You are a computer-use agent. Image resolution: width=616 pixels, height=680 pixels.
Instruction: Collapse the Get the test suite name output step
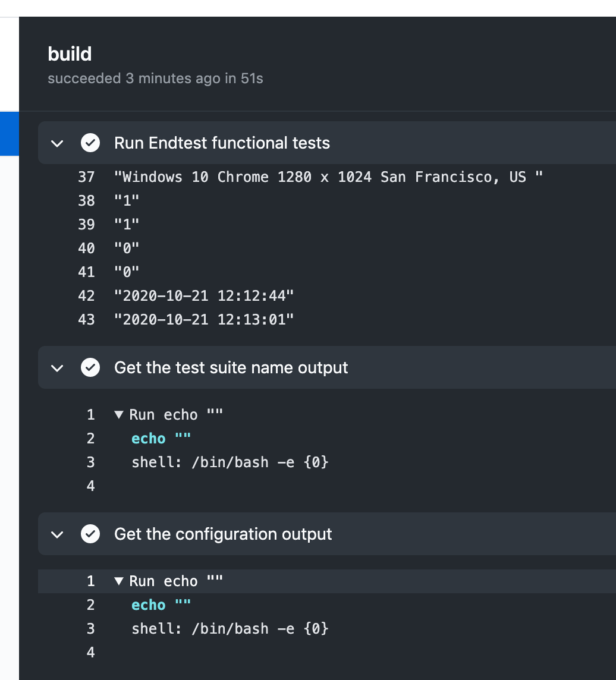pyautogui.click(x=57, y=367)
